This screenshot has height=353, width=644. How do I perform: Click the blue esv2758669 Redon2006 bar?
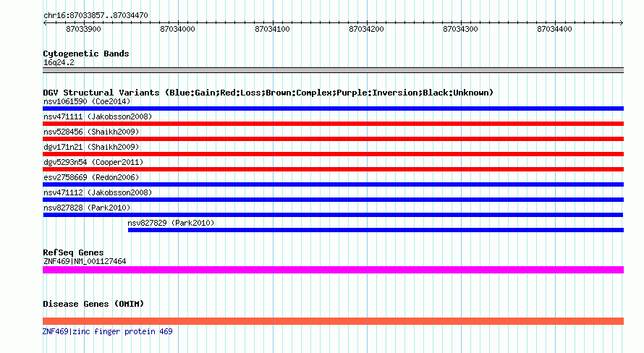[333, 184]
